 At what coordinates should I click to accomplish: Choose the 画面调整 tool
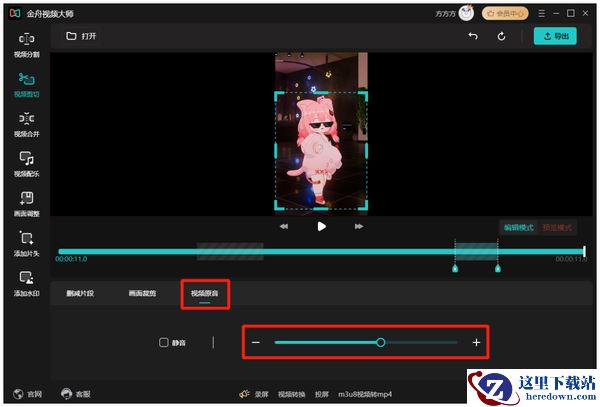pyautogui.click(x=26, y=204)
